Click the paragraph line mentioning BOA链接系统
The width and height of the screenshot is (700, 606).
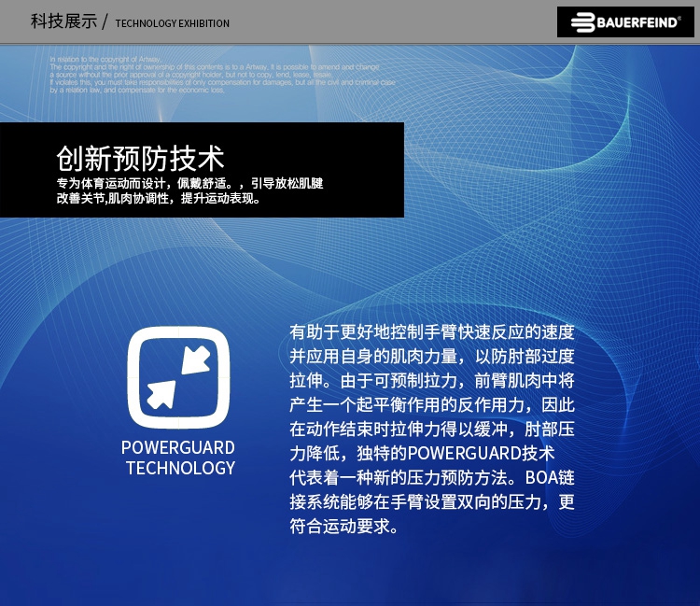click(x=431, y=477)
